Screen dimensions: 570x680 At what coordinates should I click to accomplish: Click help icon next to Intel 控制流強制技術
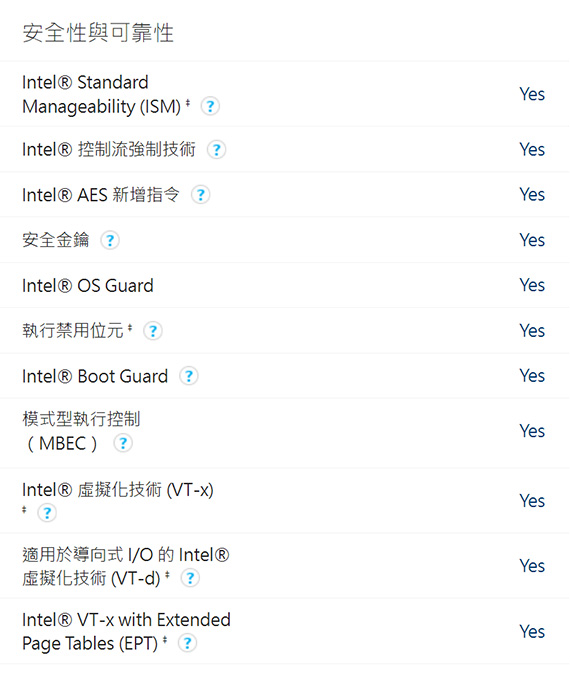click(x=216, y=150)
